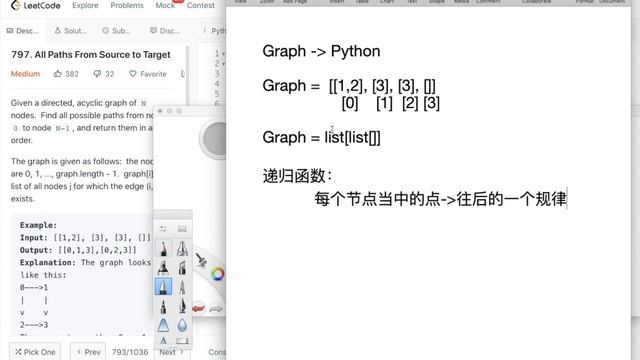This screenshot has width=640, height=360.
Task: Click the line 每个节点当中的点->往后的一个规律
Action: [440, 199]
